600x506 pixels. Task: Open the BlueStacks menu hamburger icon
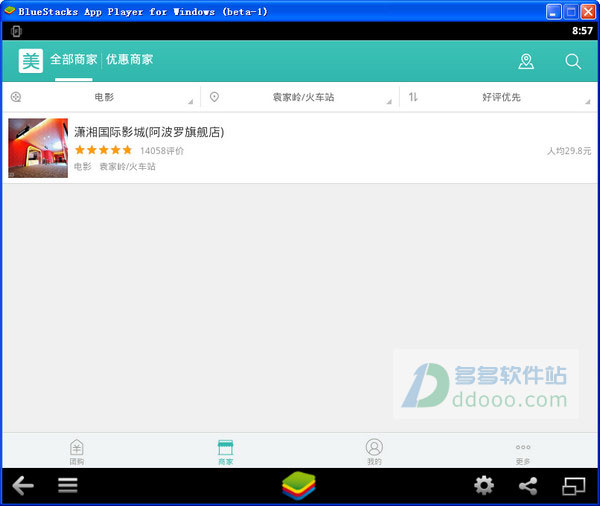[x=68, y=486]
